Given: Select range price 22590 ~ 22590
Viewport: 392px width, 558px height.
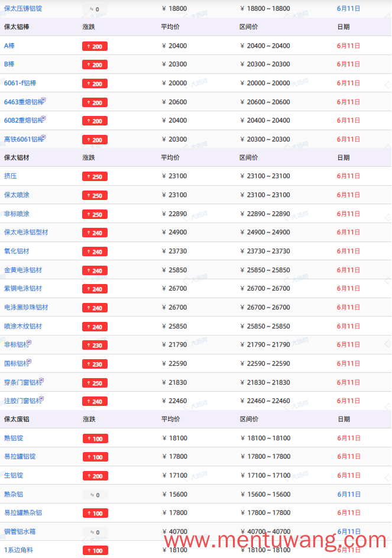Looking at the screenshot, I should click(x=265, y=364).
